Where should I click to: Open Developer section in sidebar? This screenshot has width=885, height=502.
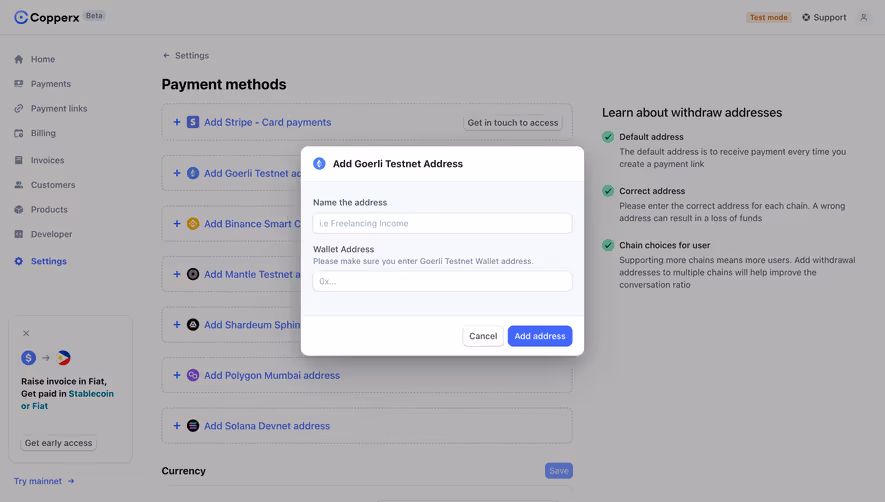(51, 234)
